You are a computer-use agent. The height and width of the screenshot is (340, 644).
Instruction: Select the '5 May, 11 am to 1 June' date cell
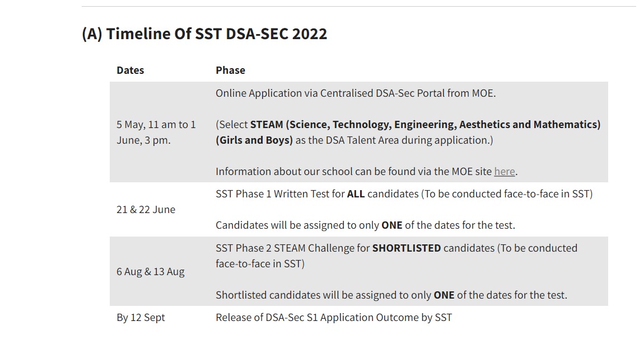(156, 133)
